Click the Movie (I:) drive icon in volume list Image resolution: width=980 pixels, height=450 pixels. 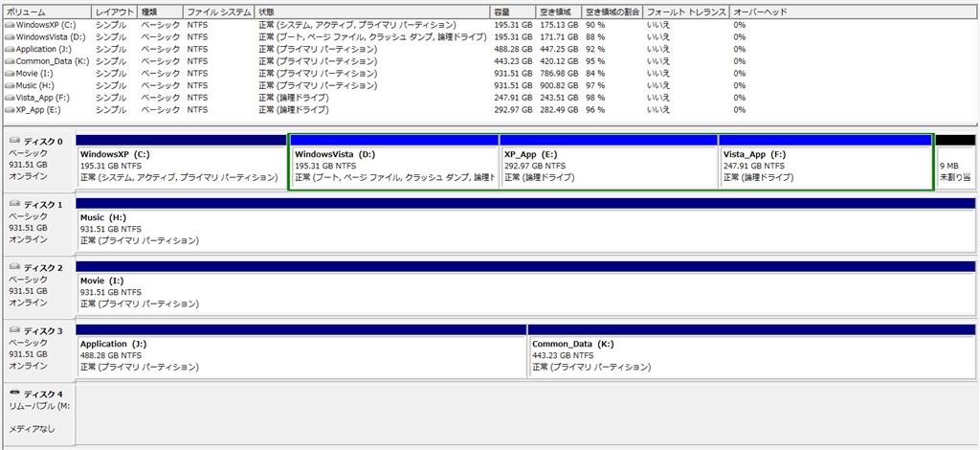10,74
